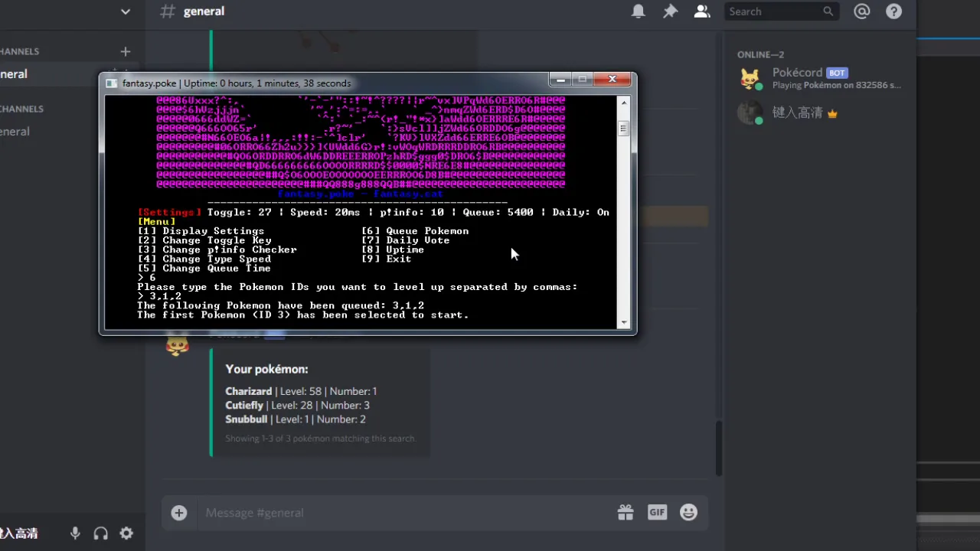The image size is (980, 551).
Task: Click '[3] Change p!info Checker' console line
Action: pyautogui.click(x=217, y=249)
